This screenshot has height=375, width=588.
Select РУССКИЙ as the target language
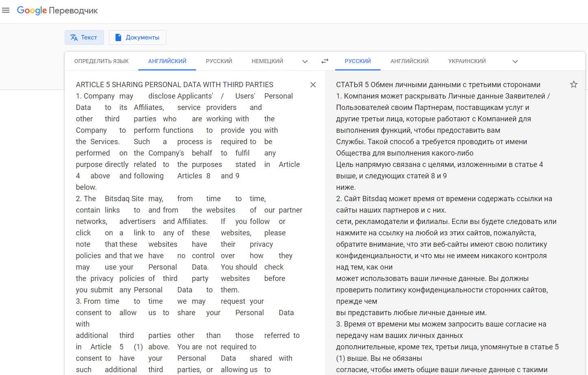point(357,61)
